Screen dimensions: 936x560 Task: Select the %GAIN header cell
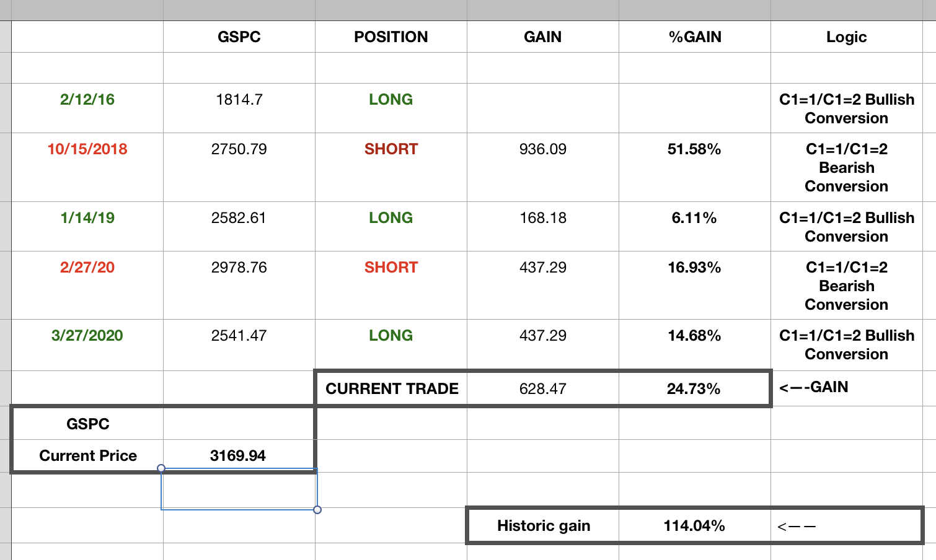click(x=694, y=37)
